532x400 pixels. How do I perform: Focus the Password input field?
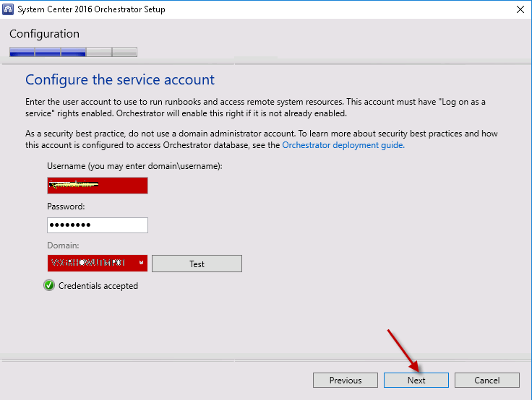97,225
